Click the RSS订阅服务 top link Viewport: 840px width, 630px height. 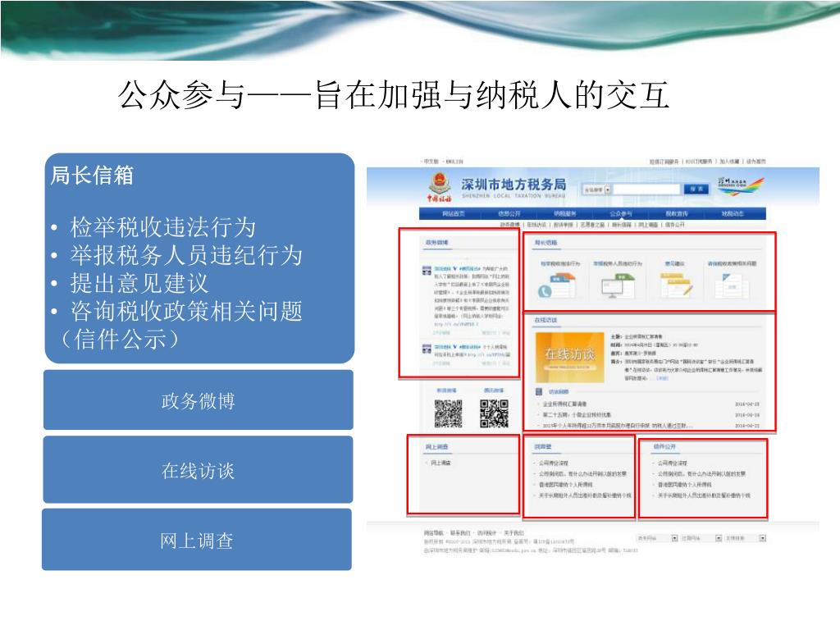(699, 162)
